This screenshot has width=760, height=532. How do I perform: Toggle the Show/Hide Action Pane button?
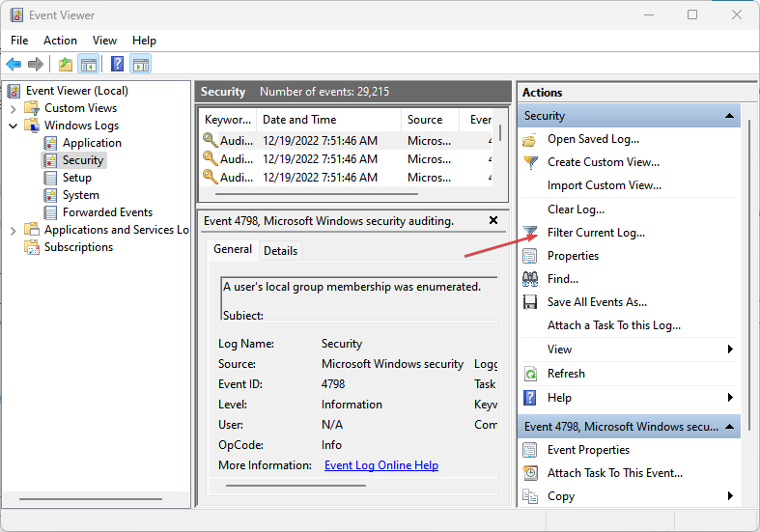(x=141, y=65)
